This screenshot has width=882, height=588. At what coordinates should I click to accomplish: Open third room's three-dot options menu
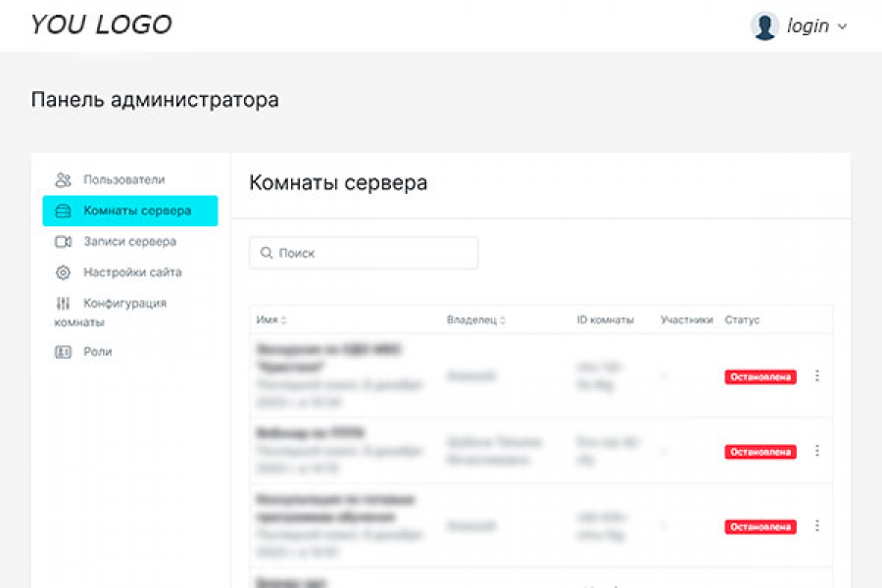tap(817, 526)
